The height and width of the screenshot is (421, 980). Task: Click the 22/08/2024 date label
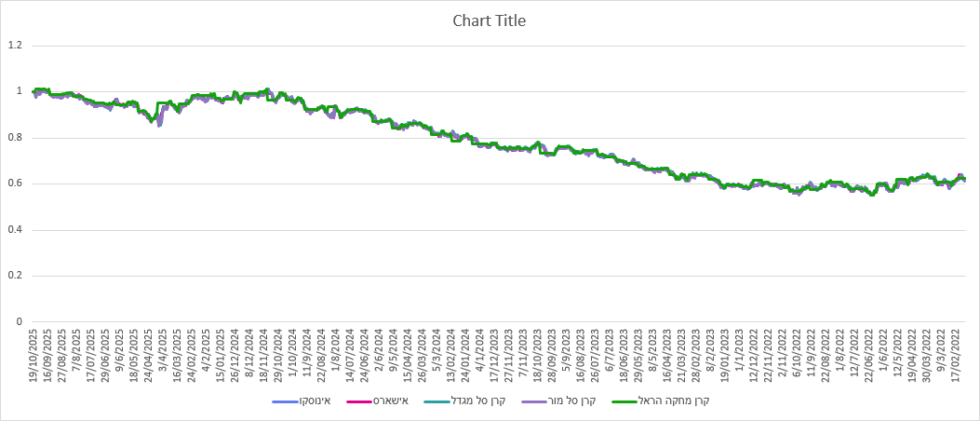pyautogui.click(x=322, y=355)
